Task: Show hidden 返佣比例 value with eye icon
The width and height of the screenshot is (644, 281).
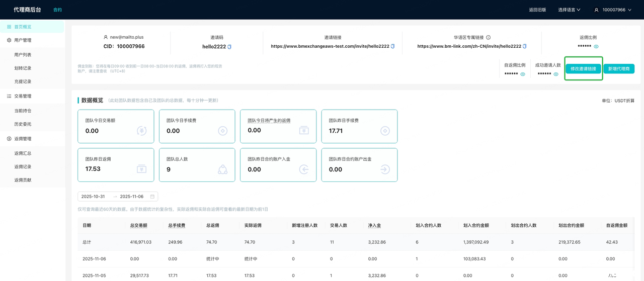Action: (596, 46)
